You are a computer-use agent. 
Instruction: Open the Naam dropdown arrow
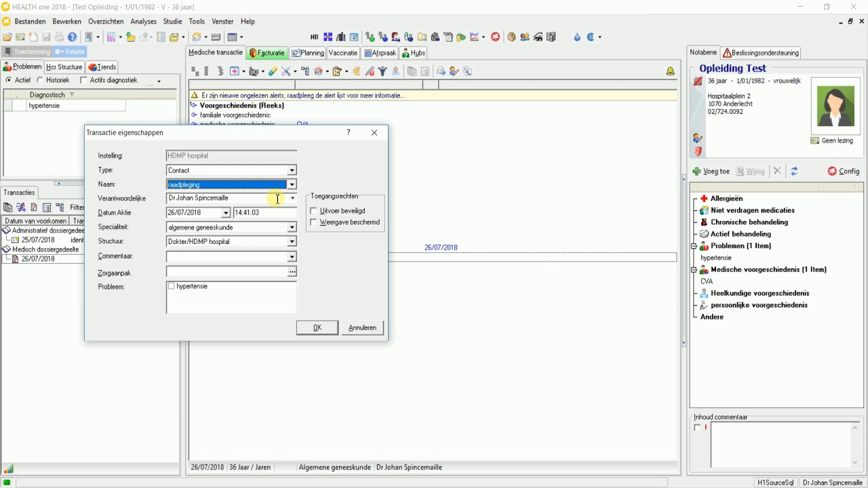(x=292, y=184)
